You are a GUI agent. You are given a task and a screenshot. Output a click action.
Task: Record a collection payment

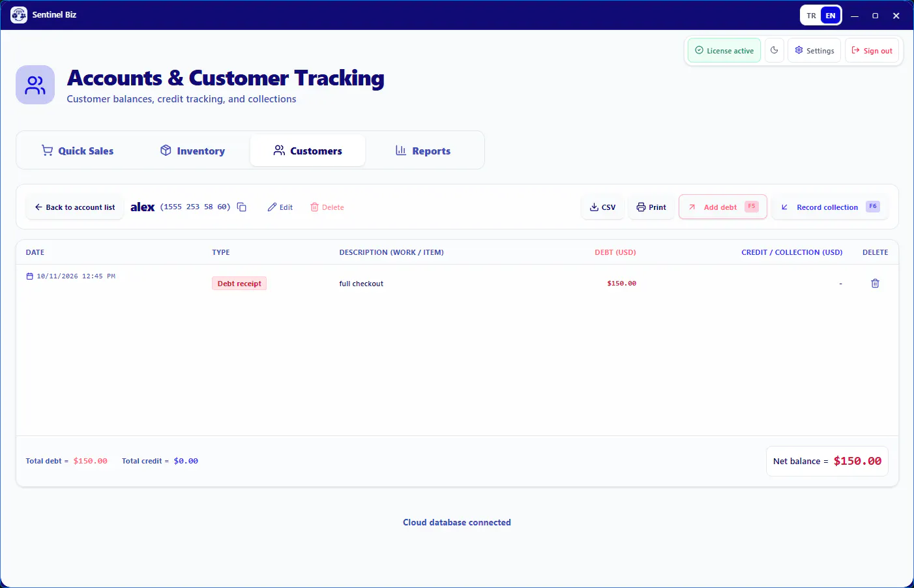(x=830, y=207)
